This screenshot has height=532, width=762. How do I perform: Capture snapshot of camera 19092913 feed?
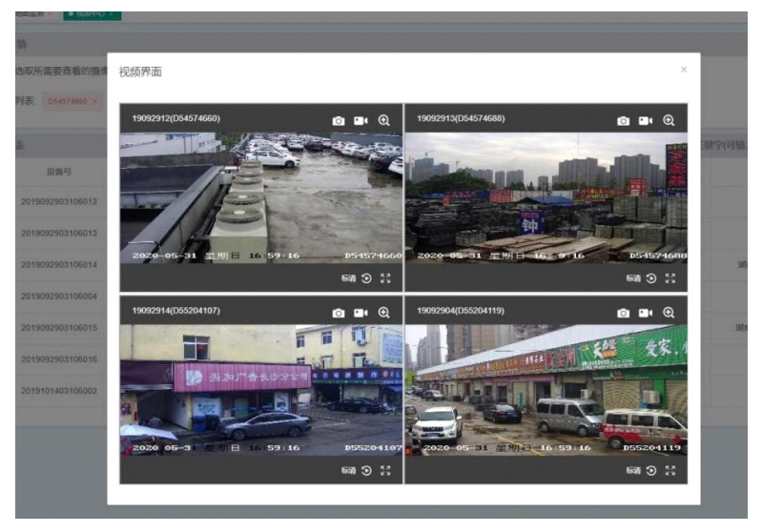click(x=623, y=121)
